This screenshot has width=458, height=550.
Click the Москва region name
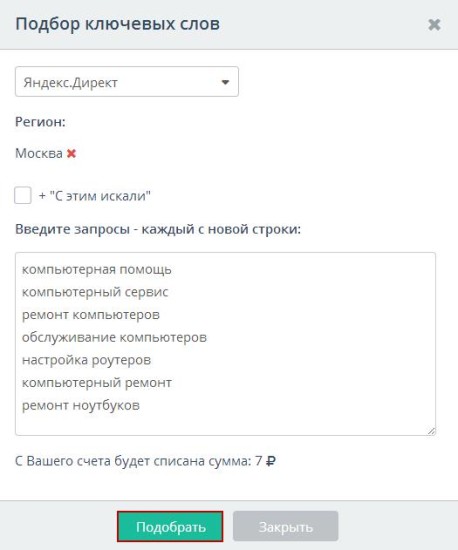[x=39, y=153]
